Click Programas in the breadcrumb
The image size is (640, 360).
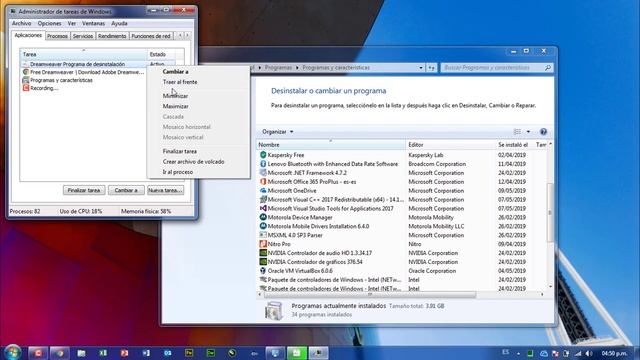(278, 68)
